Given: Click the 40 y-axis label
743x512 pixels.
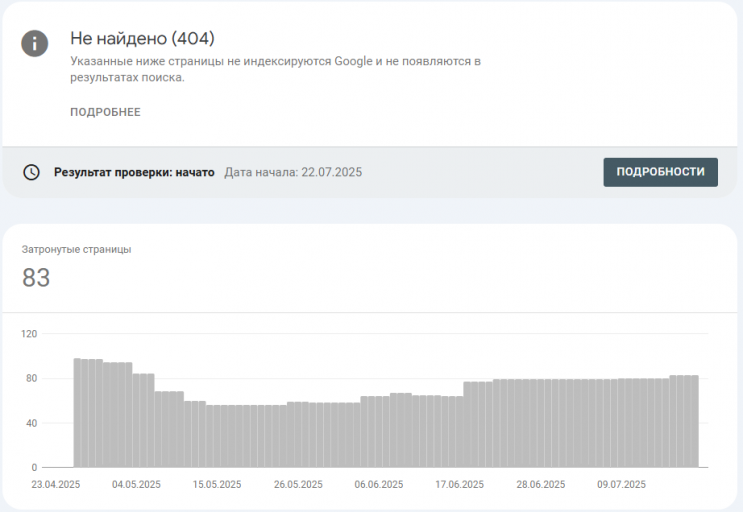Looking at the screenshot, I should (31, 423).
